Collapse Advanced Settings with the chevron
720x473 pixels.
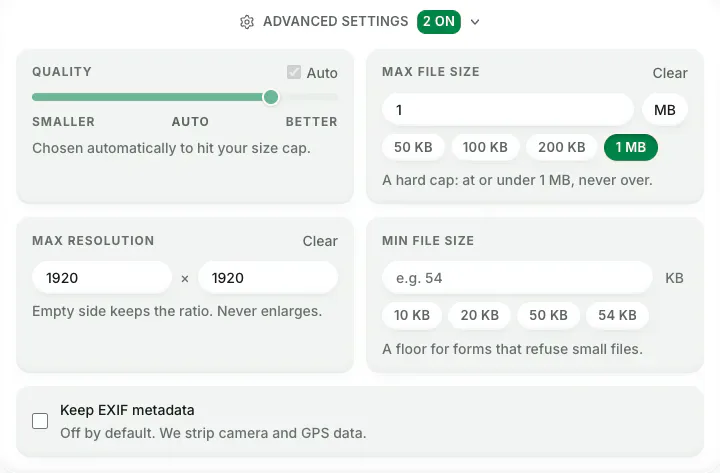(x=475, y=22)
